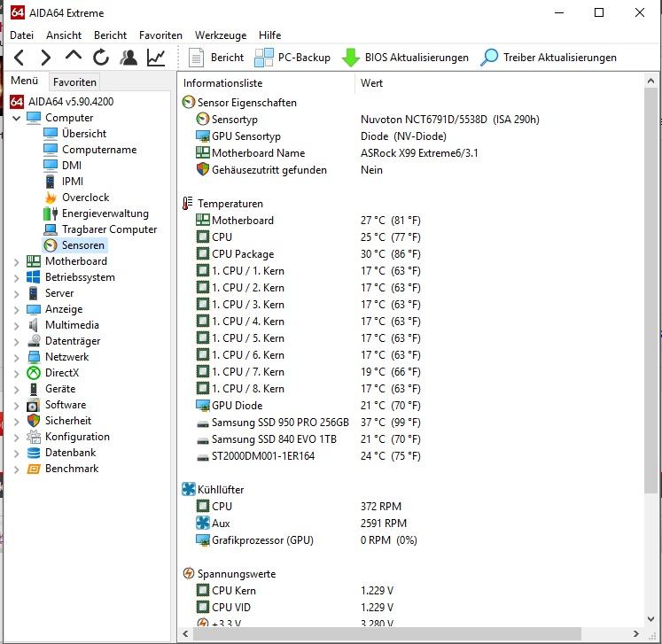The image size is (662, 644).
Task: Click the Software tree icon
Action: (33, 406)
